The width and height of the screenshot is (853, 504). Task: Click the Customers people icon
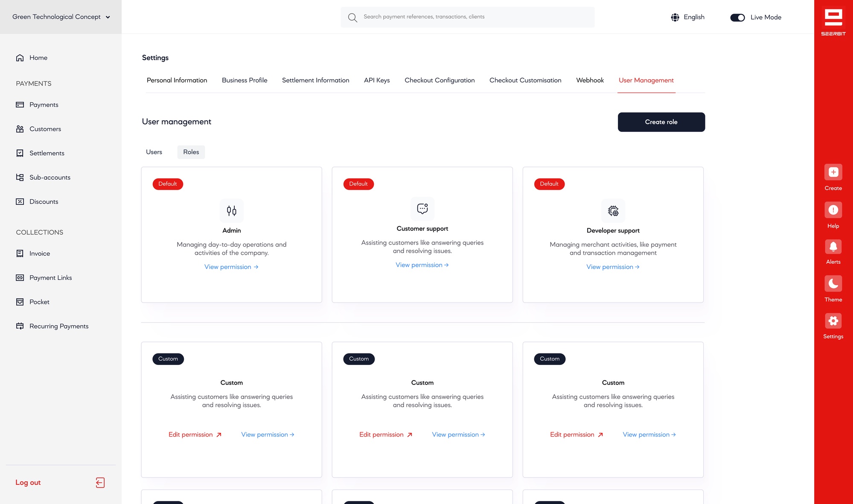click(20, 129)
